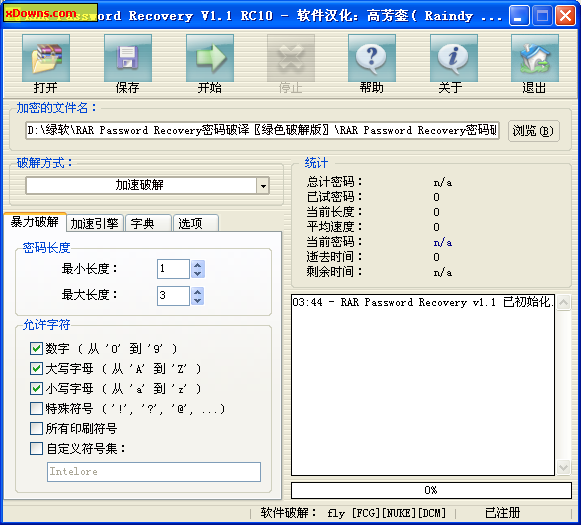
Task: Open the 关于 about info icon
Action: 454,58
